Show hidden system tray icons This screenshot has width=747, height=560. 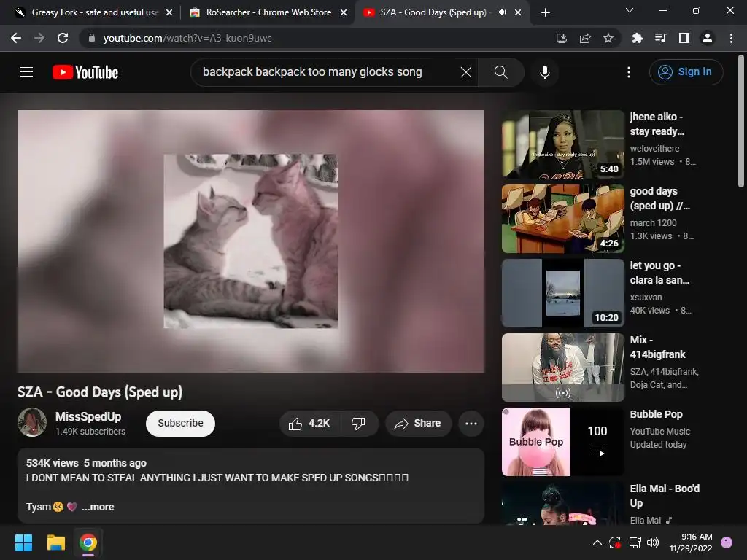tap(597, 542)
